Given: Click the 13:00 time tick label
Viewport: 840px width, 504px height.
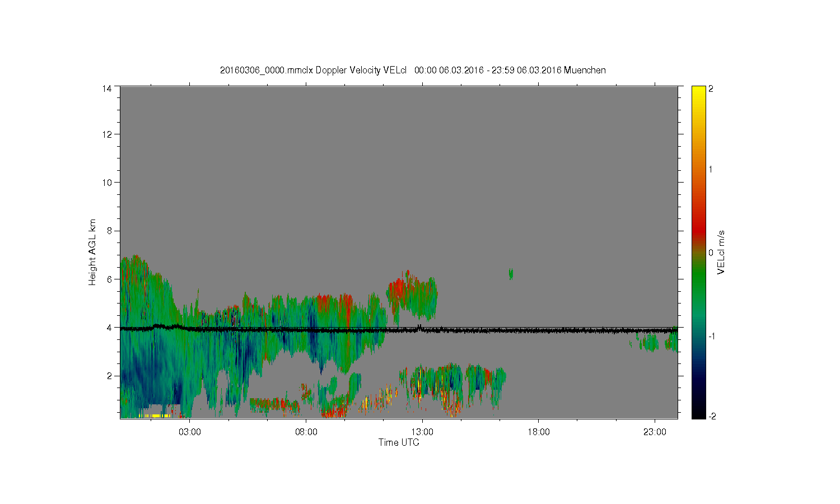Looking at the screenshot, I should (422, 432).
